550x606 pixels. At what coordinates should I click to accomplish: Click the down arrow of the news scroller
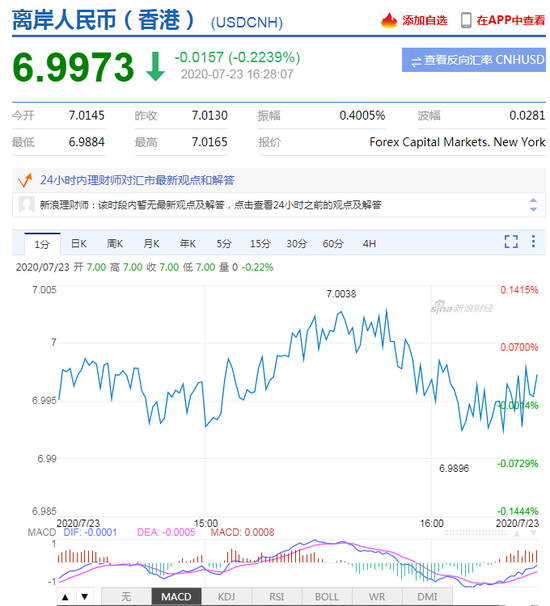point(533,209)
